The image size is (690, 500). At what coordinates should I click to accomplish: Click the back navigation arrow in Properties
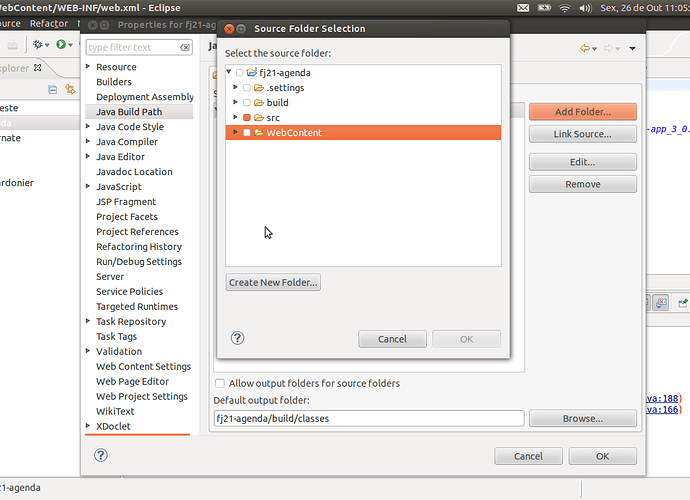[585, 48]
